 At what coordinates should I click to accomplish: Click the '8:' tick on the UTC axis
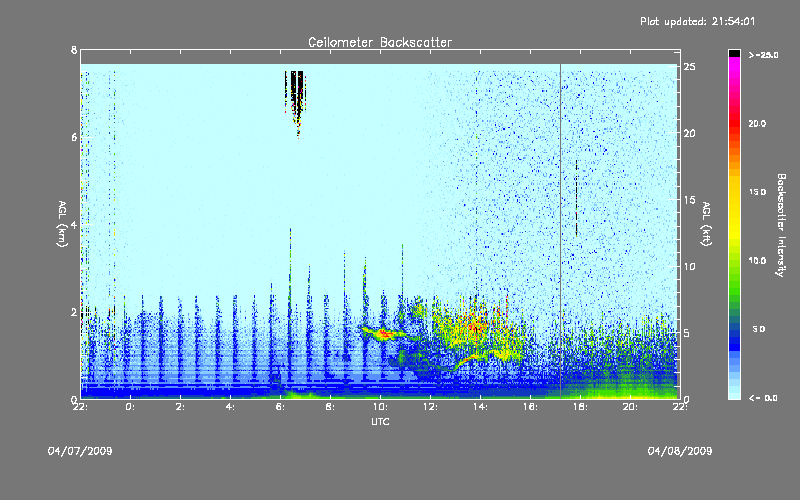coord(331,407)
